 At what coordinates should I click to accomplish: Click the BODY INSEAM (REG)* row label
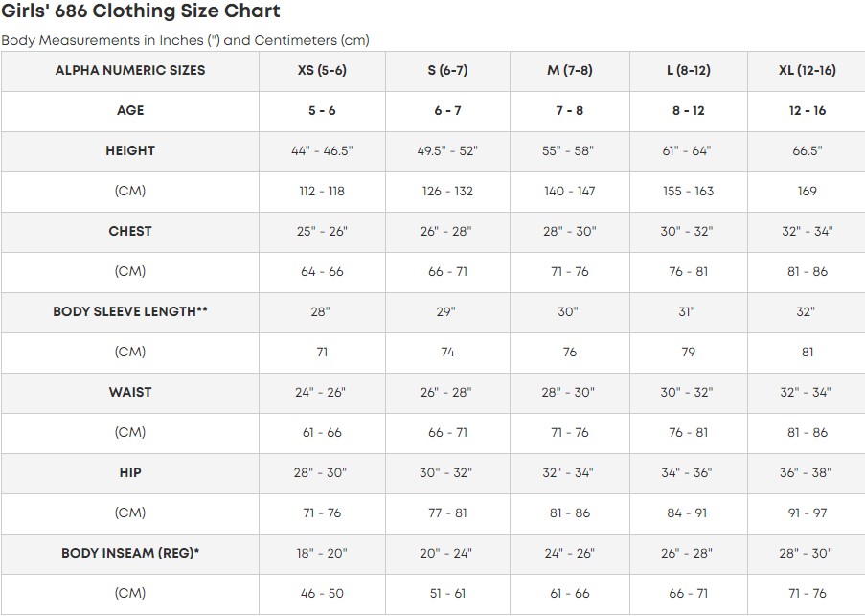[130, 554]
